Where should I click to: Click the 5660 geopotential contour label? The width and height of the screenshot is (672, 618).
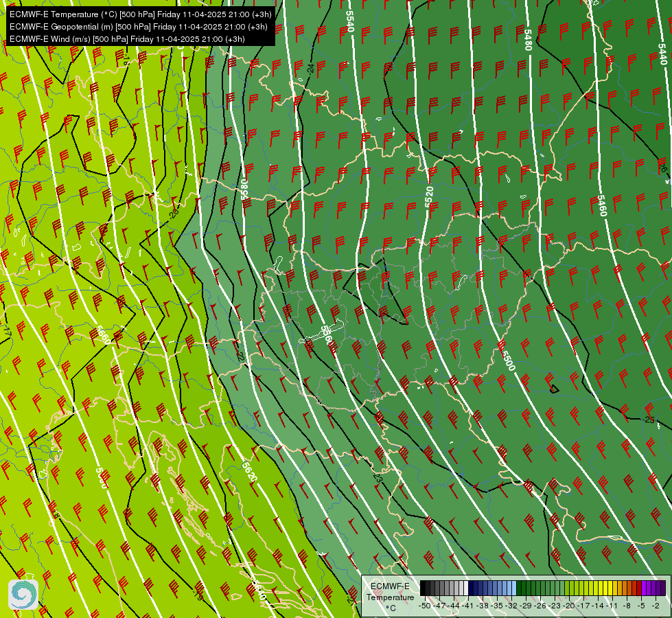tap(104, 335)
